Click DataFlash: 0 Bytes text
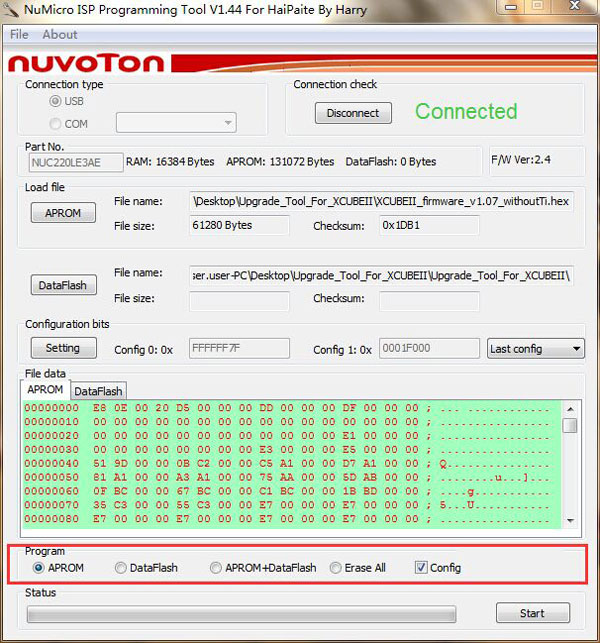The height and width of the screenshot is (643, 600). 391,162
